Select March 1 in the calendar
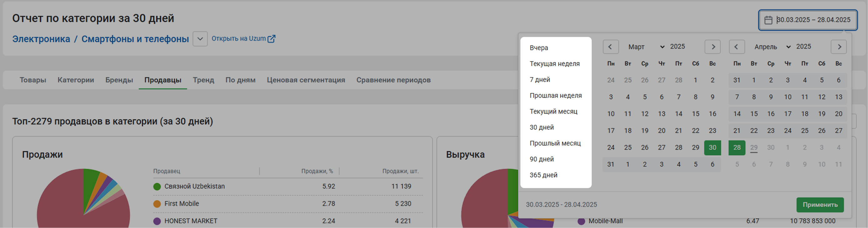 coord(695,80)
